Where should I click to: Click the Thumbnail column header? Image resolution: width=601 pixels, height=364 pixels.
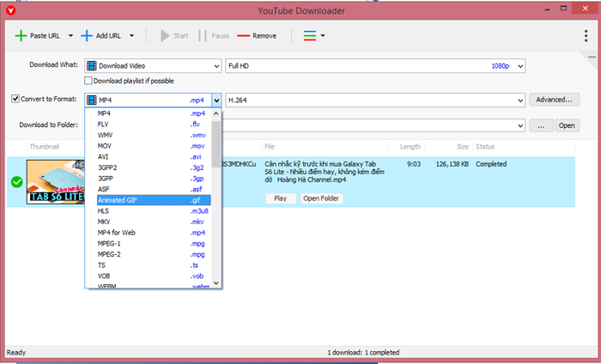[x=45, y=147]
